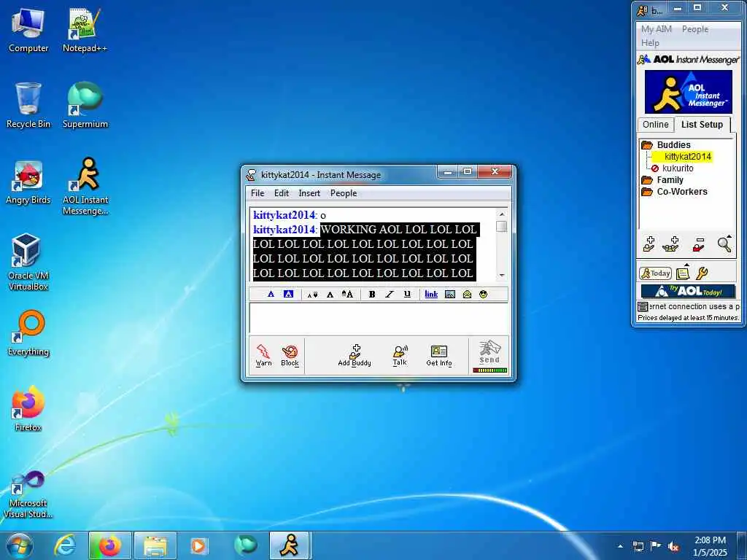
Task: Toggle bold formatting in the message toolbar
Action: click(x=372, y=295)
